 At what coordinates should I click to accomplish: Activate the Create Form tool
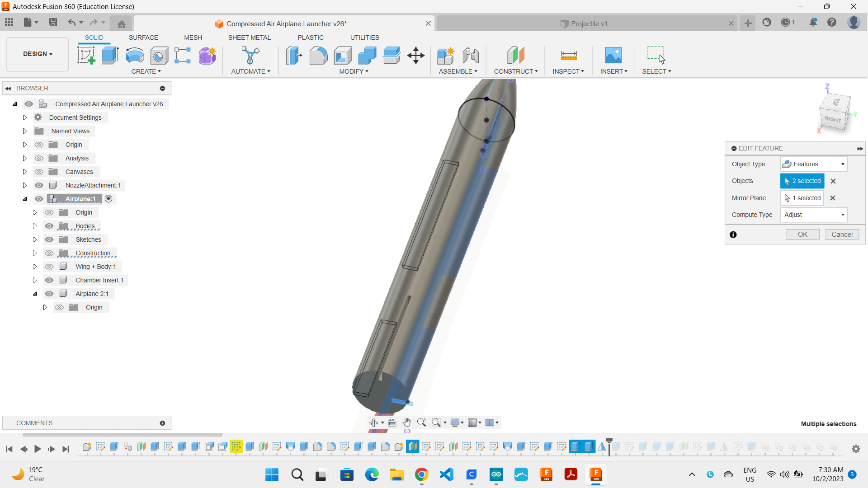207,55
